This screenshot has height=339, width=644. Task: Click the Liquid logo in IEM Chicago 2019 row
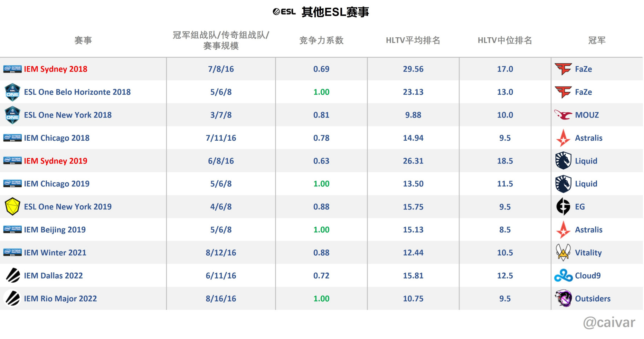point(563,184)
